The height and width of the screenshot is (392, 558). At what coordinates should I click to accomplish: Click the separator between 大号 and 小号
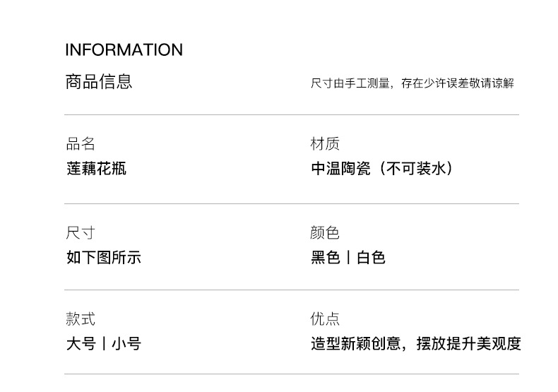click(104, 344)
